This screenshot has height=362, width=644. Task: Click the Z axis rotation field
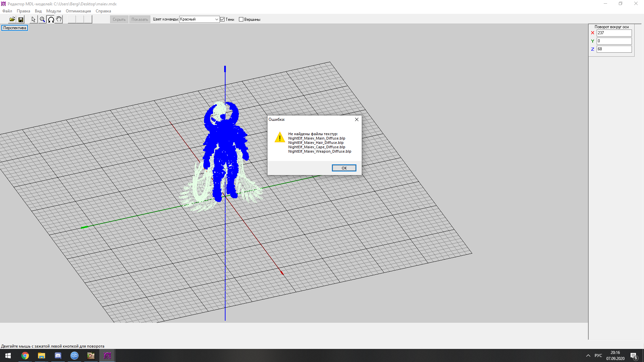(x=614, y=49)
